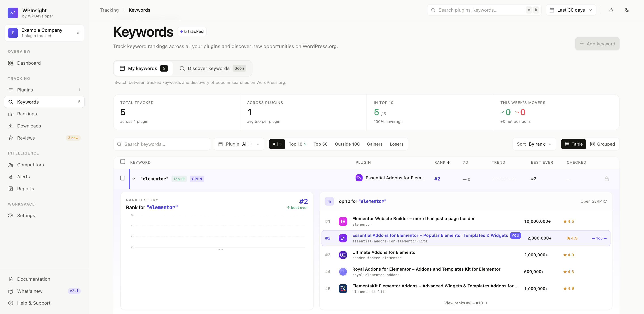Click the OPEN tag on elementor row
Image resolution: width=644 pixels, height=314 pixels.
(197, 179)
